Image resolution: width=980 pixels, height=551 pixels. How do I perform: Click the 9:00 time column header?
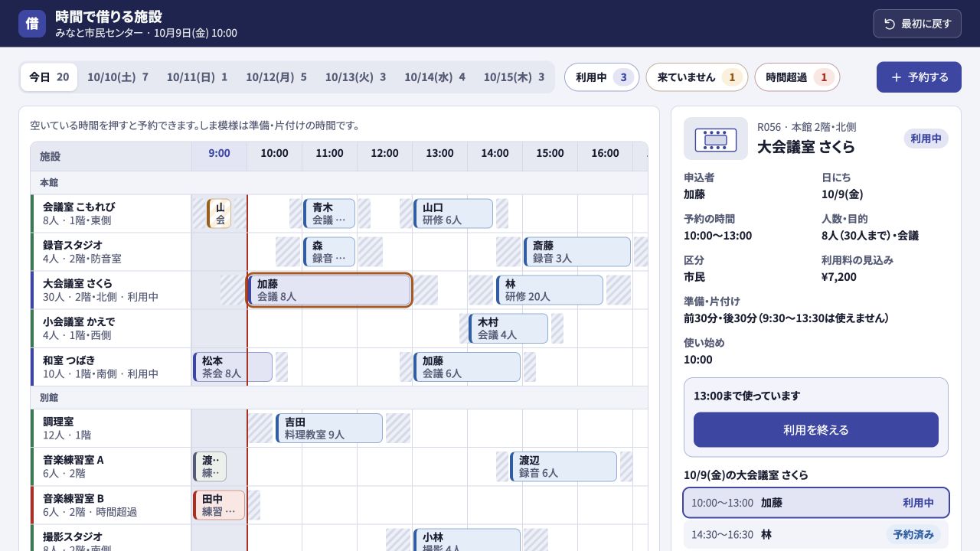coord(219,156)
